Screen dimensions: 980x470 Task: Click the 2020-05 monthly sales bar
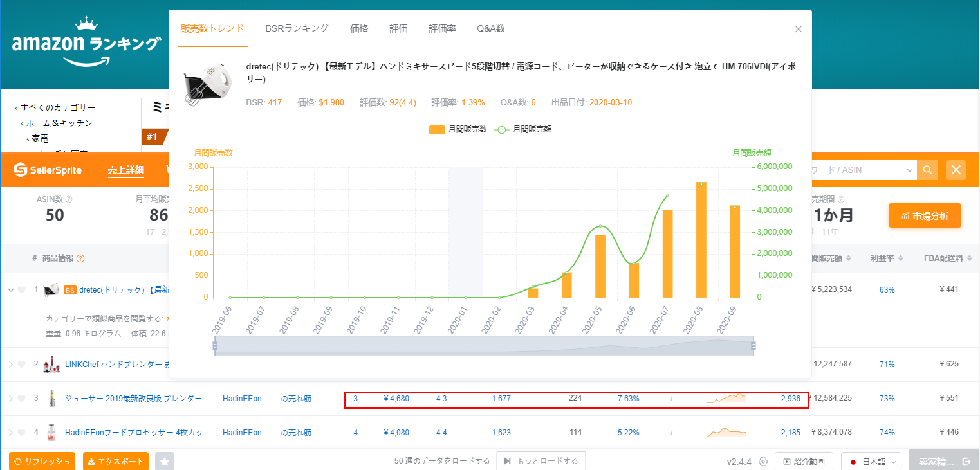click(600, 266)
